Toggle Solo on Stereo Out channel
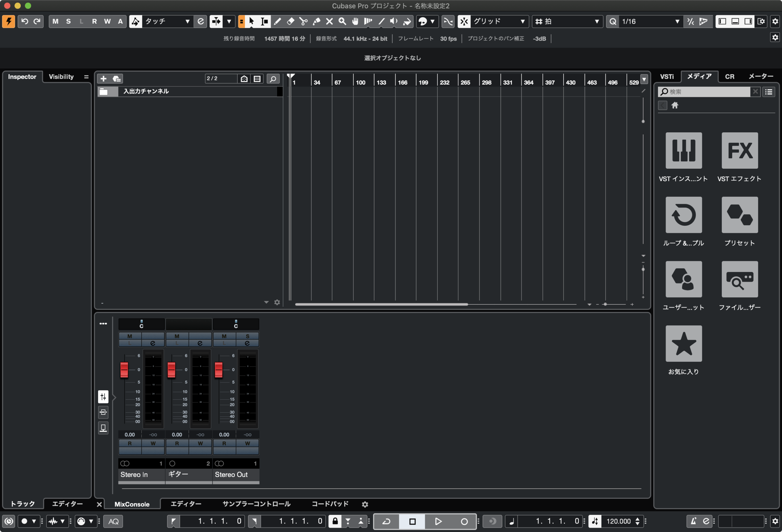 [247, 336]
